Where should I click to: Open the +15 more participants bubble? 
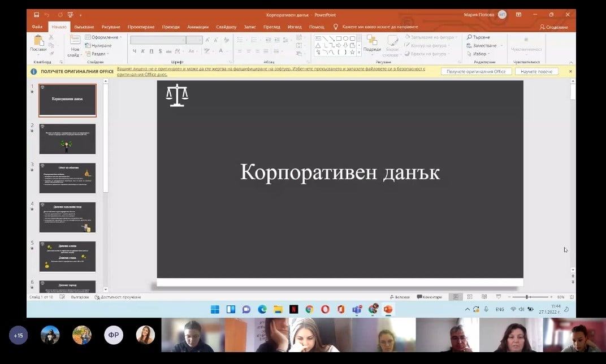[x=18, y=335]
